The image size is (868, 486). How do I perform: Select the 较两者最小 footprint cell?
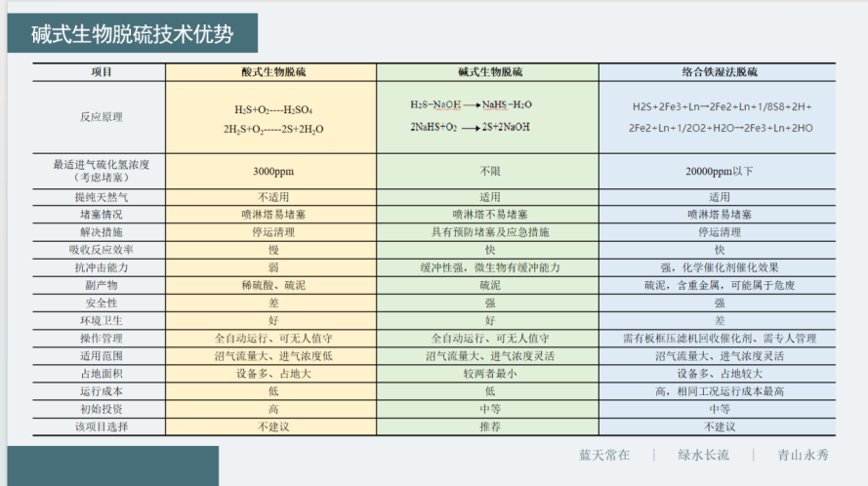click(488, 374)
